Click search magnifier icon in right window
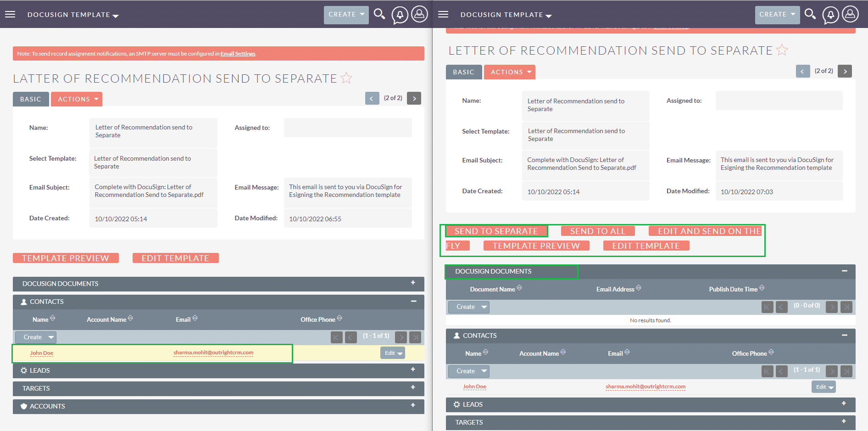This screenshot has height=431, width=868. click(x=811, y=14)
